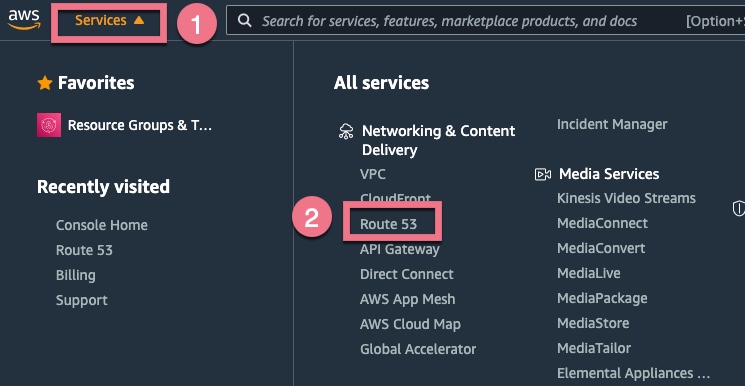Open Direct Connect service
The image size is (745, 386).
(407, 274)
